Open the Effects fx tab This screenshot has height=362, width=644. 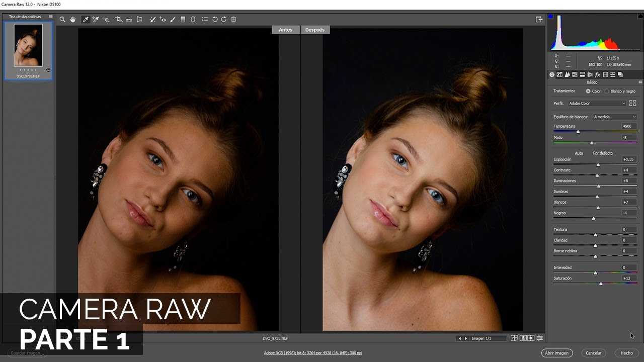pyautogui.click(x=597, y=74)
